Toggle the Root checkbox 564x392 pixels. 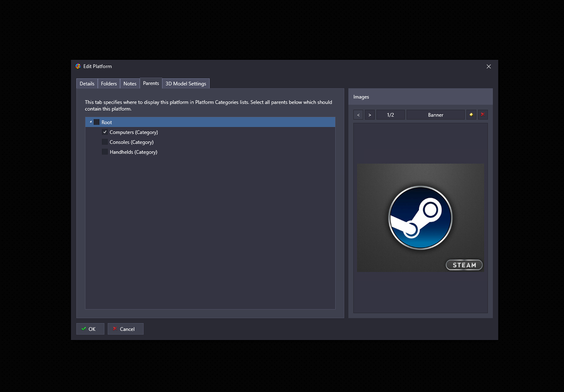(96, 122)
